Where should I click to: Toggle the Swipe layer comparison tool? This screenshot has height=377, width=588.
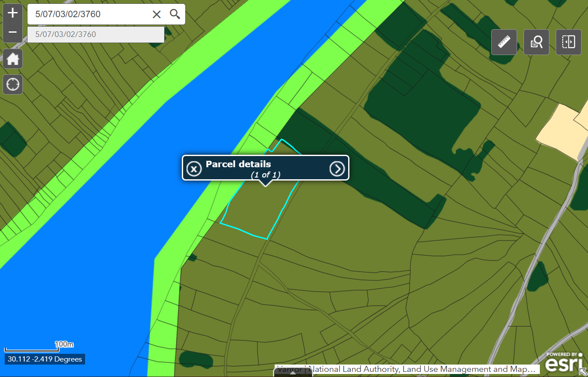click(x=568, y=42)
